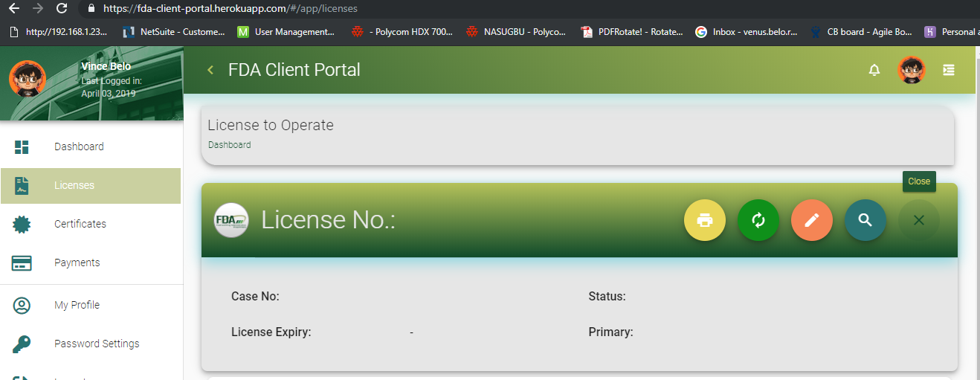Click the Dashboard grid icon in sidebar

tap(22, 146)
